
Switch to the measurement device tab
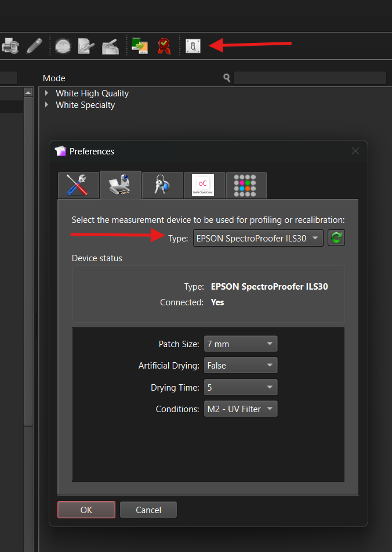(120, 185)
